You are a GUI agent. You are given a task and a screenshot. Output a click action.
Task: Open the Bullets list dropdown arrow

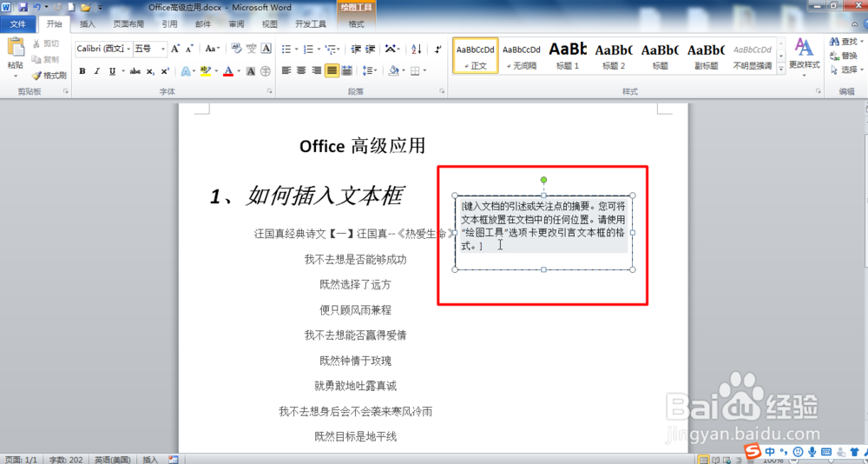click(x=296, y=50)
